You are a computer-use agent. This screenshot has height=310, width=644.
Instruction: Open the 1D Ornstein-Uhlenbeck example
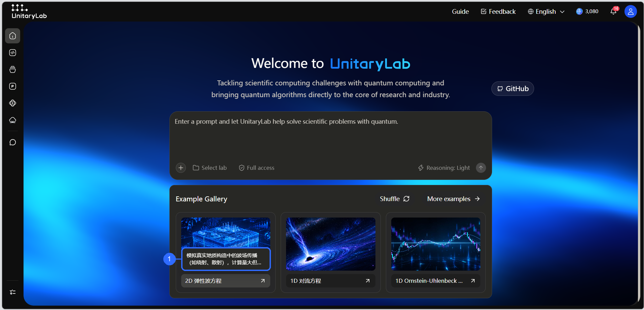tap(436, 281)
